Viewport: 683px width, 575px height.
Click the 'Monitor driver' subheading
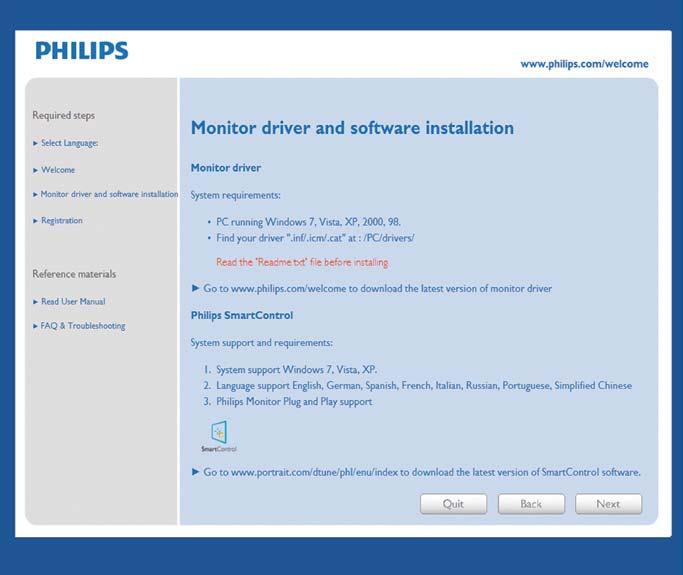point(226,168)
